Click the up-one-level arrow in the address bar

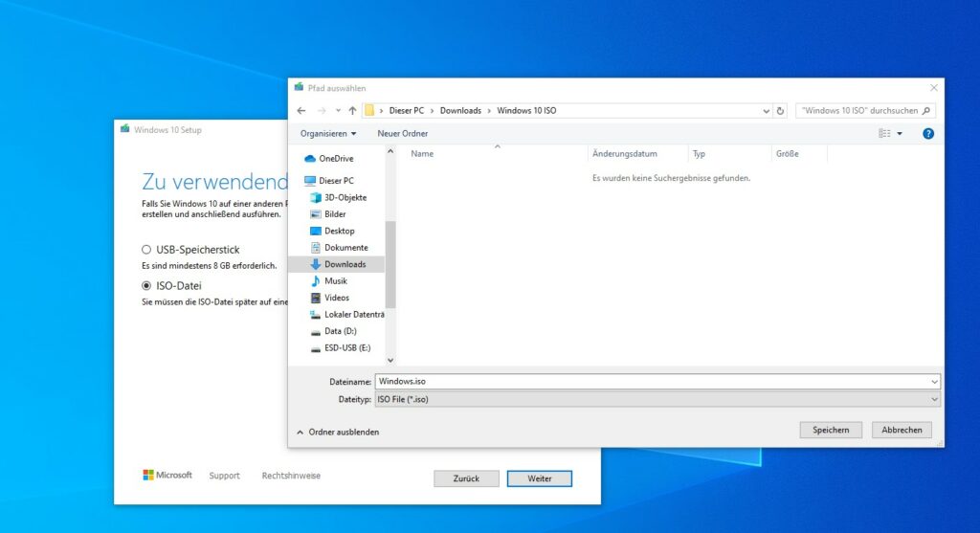[352, 111]
